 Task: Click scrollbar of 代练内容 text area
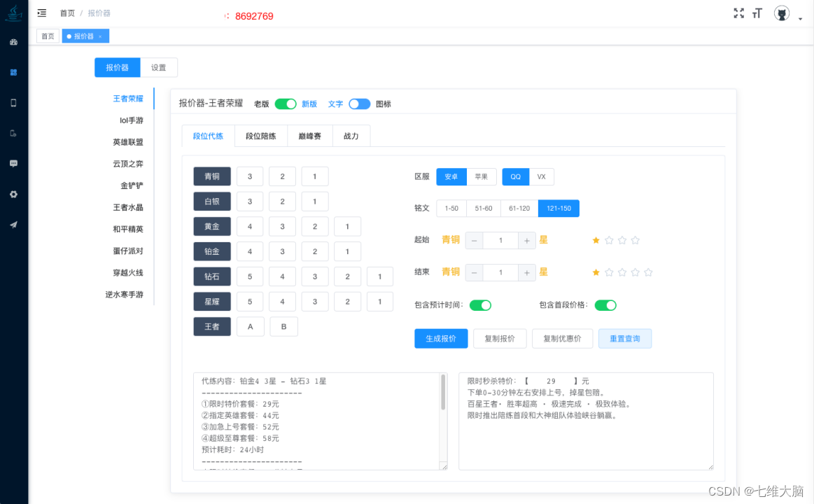[443, 392]
